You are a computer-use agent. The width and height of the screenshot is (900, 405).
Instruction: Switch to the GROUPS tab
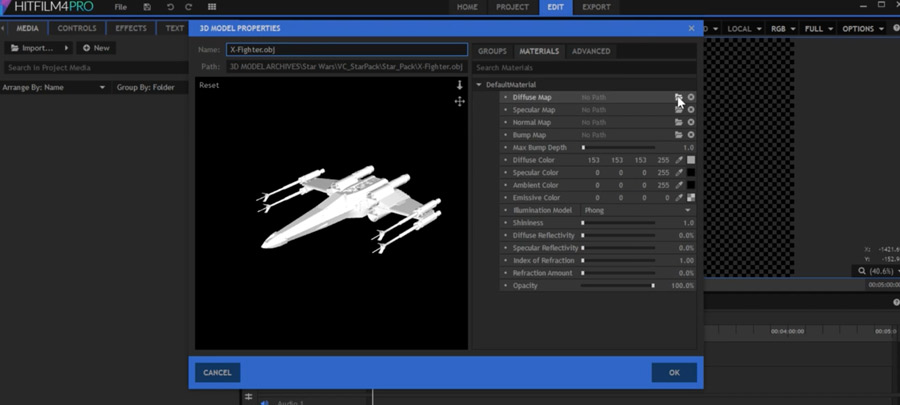tap(492, 51)
